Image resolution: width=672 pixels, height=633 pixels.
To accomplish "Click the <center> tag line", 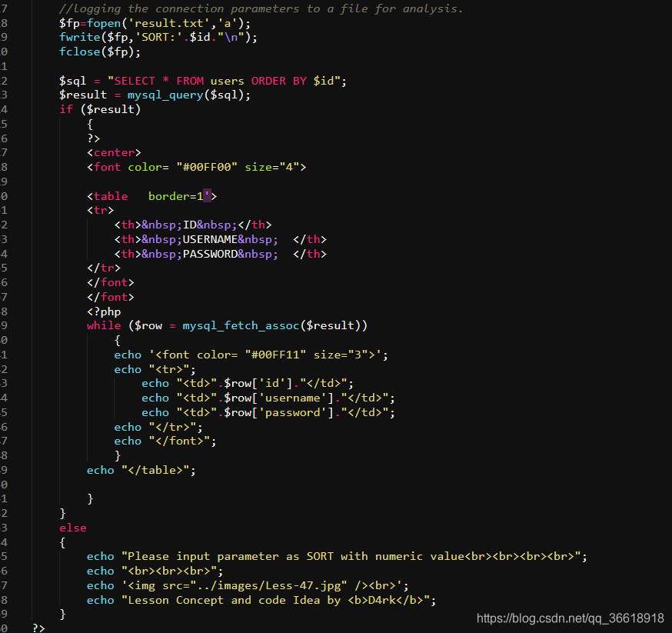I will (x=114, y=152).
